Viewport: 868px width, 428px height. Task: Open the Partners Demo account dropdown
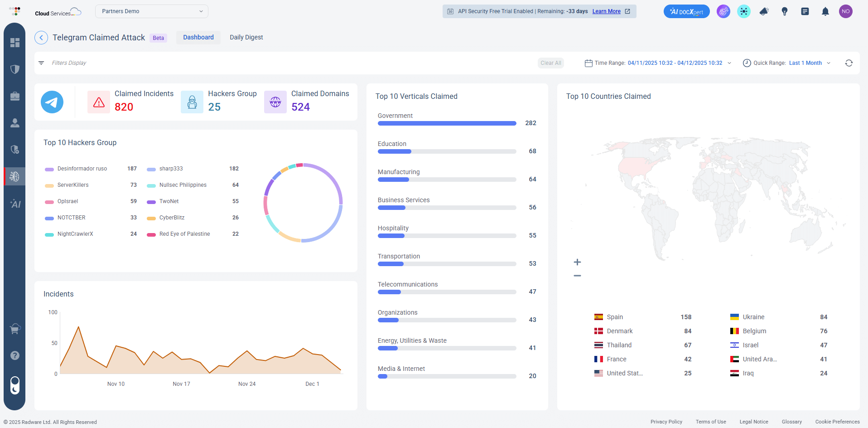click(151, 11)
